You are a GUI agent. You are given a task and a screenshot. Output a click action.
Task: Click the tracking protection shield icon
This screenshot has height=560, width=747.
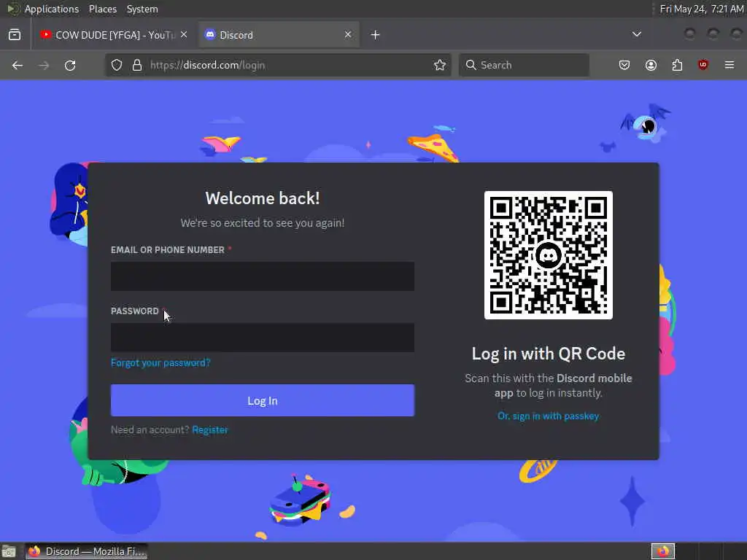click(x=117, y=65)
